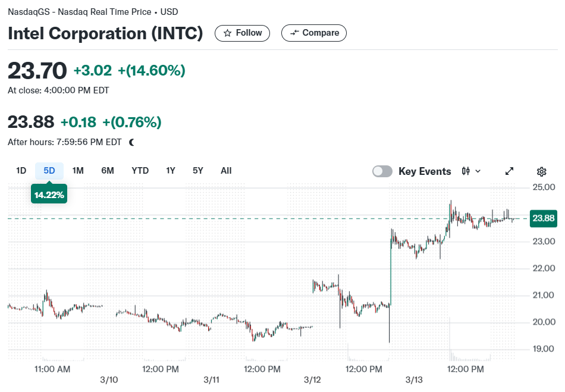Select the 5D range tab

click(49, 171)
